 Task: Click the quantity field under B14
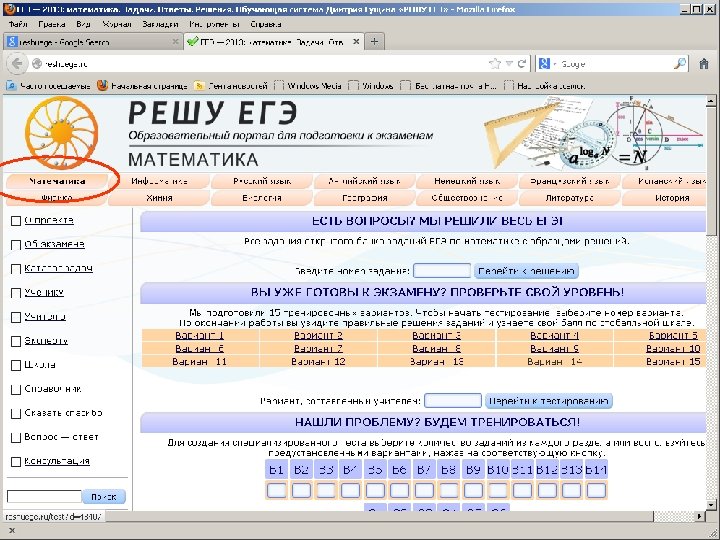pos(596,491)
